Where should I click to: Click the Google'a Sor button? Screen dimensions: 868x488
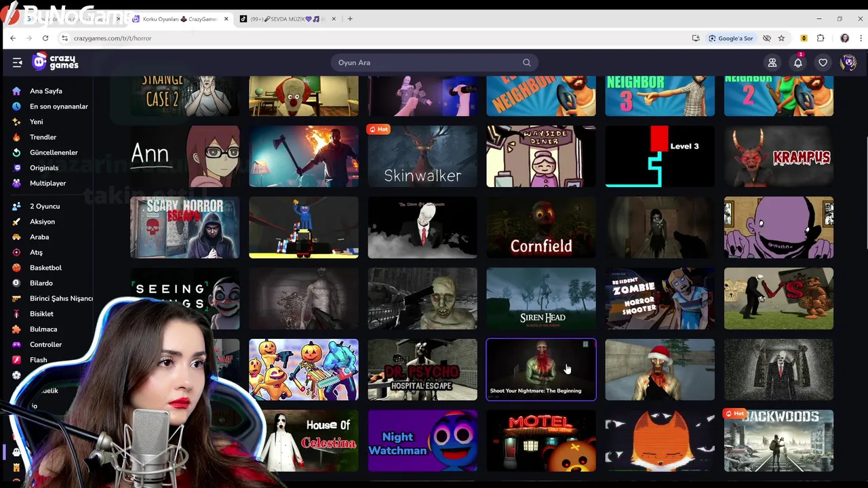tap(731, 38)
